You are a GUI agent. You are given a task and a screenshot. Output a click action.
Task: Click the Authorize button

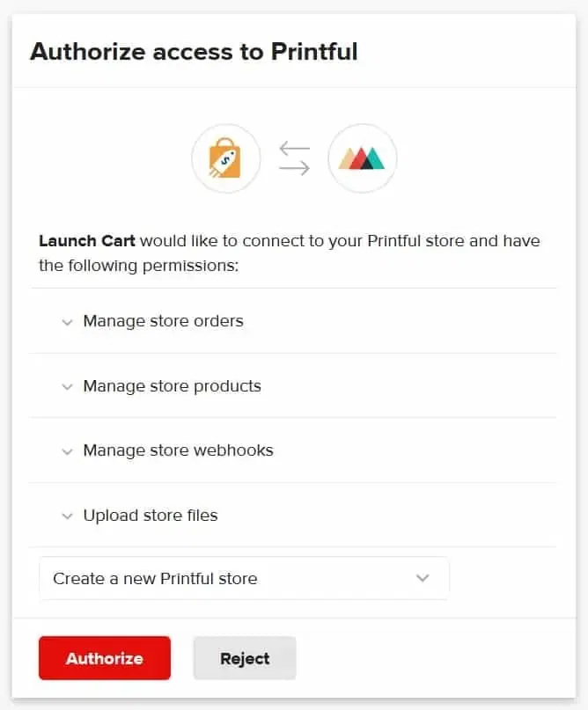104,658
